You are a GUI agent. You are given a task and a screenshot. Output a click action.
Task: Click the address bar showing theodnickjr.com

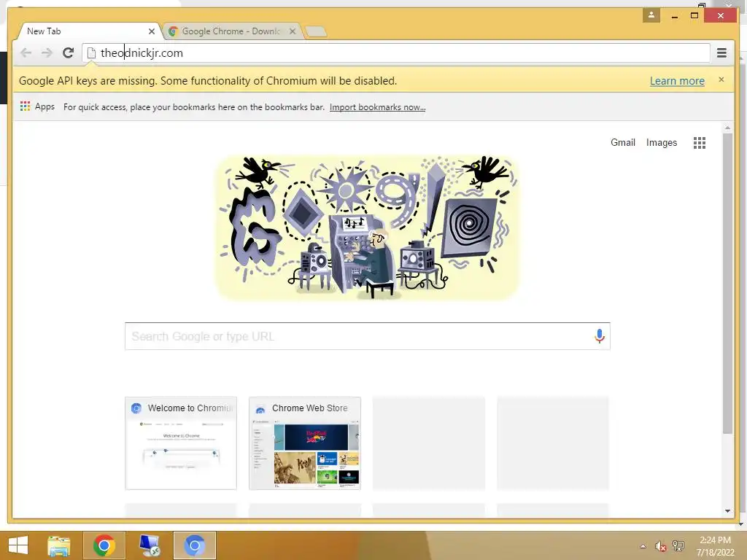click(396, 52)
